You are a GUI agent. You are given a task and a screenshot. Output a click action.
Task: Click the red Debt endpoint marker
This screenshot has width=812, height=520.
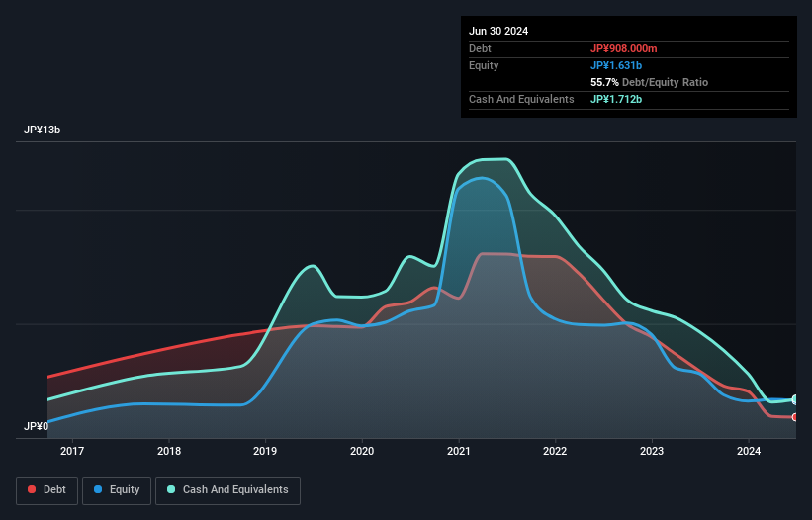(795, 417)
